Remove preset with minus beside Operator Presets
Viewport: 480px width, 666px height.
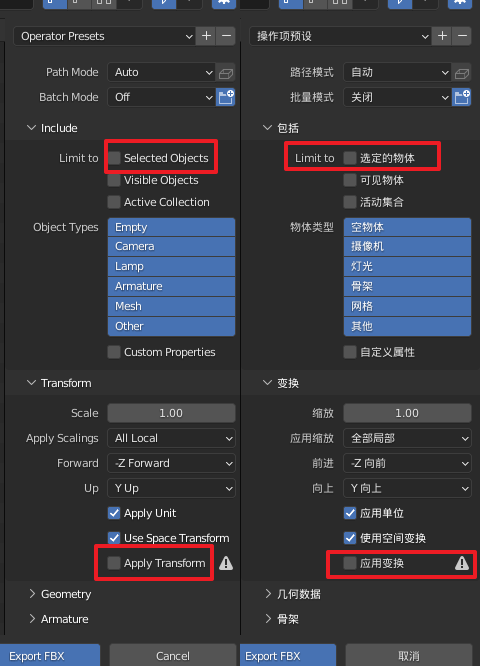(x=226, y=36)
